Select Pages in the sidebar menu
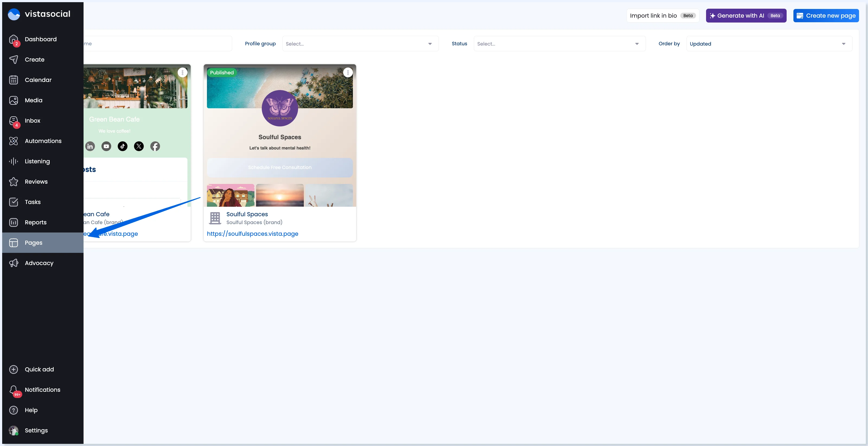 point(43,243)
